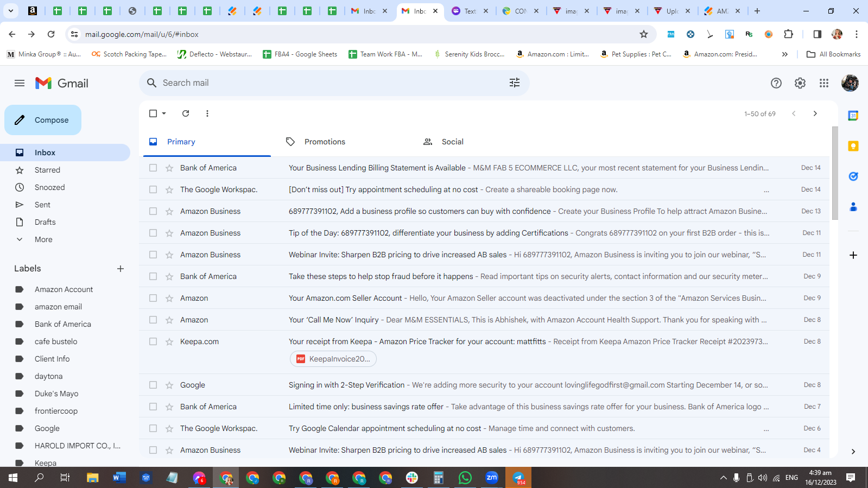Select checkbox for Keepa.com receipt email
The image size is (868, 488).
[153, 341]
